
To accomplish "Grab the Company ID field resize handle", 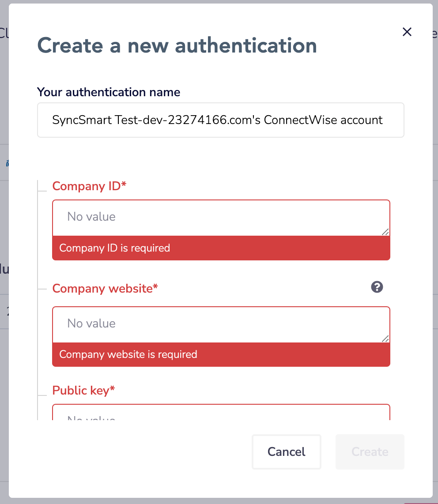I will click(x=385, y=232).
